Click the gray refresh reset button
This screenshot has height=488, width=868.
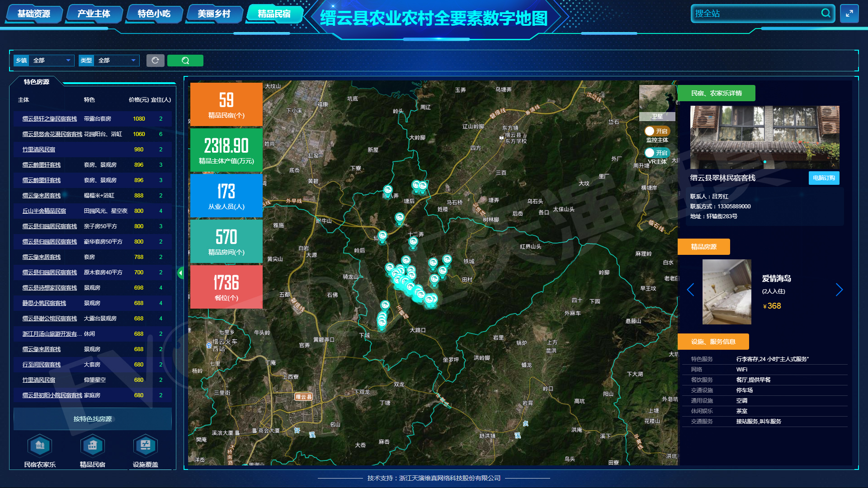click(x=155, y=61)
